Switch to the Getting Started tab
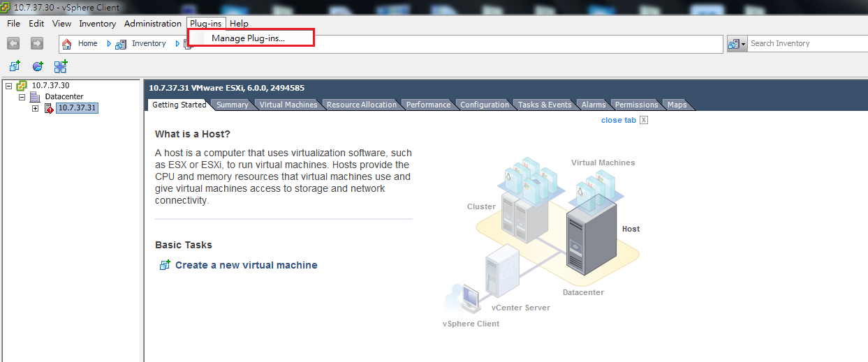 [179, 105]
